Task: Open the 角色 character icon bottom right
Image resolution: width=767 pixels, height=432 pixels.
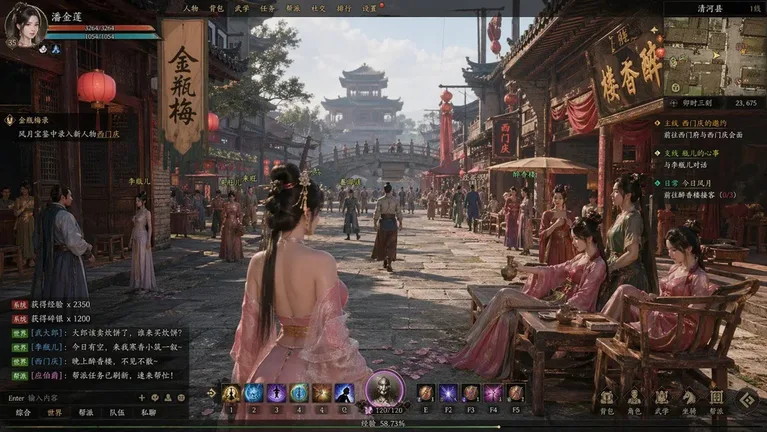Action: pyautogui.click(x=634, y=402)
